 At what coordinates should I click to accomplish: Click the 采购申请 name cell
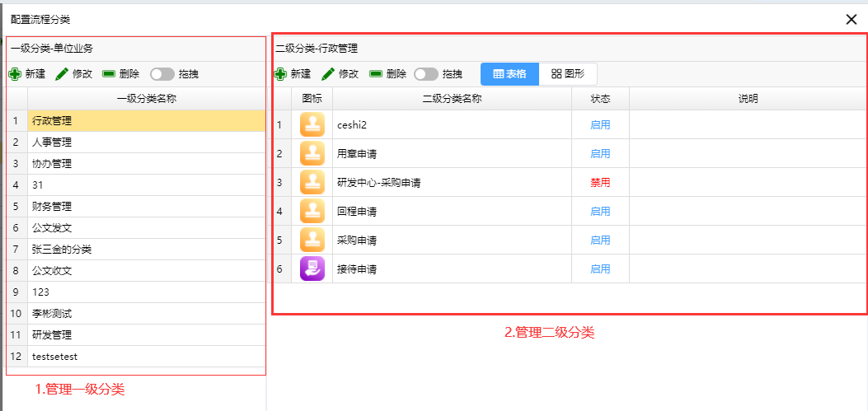pyautogui.click(x=453, y=240)
